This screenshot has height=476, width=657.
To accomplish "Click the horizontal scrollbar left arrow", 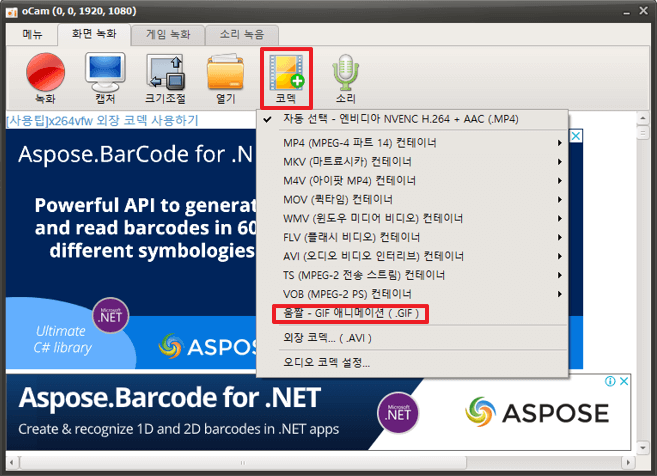I will click(11, 463).
